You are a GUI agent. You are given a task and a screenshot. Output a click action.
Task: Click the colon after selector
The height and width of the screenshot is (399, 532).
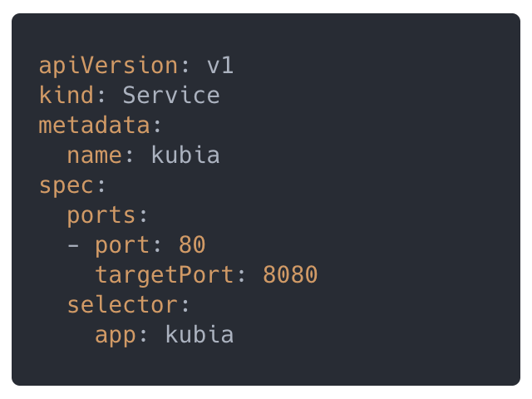tap(185, 305)
